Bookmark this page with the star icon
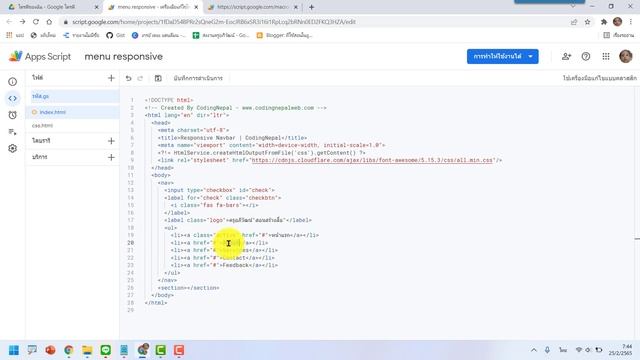The image size is (640, 360). [x=587, y=22]
